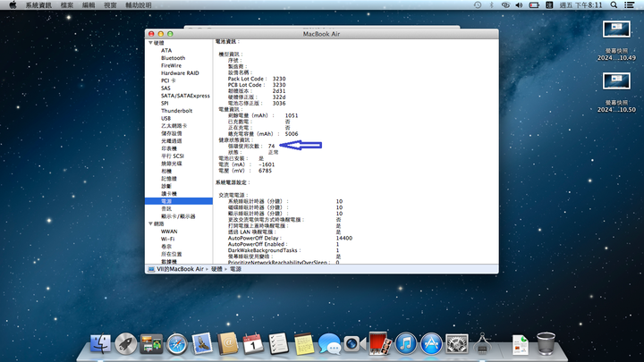Click VII的MacBook Air in path bar
This screenshot has width=644, height=362.
click(180, 269)
